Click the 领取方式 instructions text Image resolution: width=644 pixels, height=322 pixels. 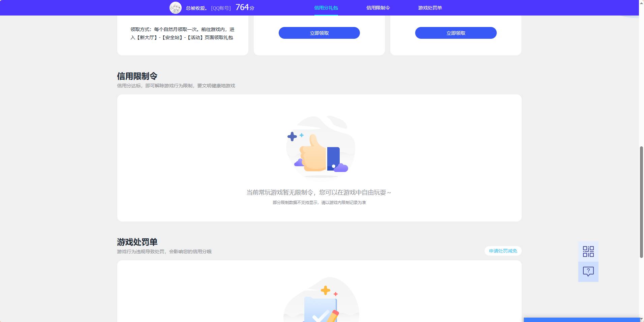click(x=182, y=33)
